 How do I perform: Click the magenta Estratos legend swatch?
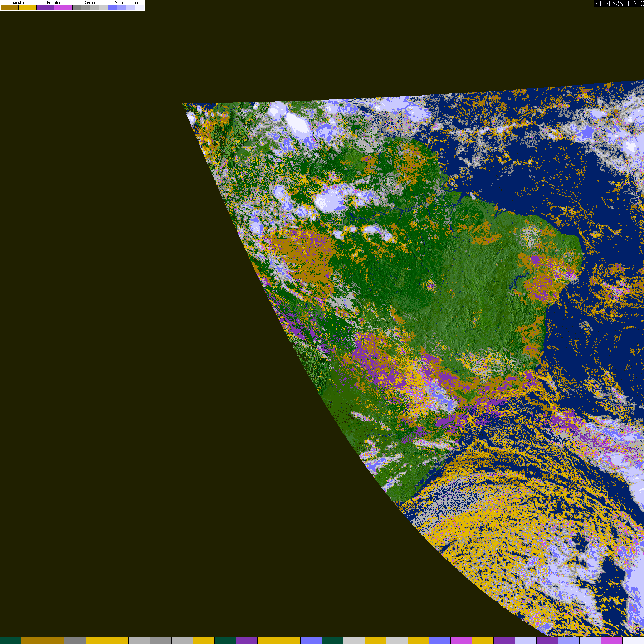point(63,7)
